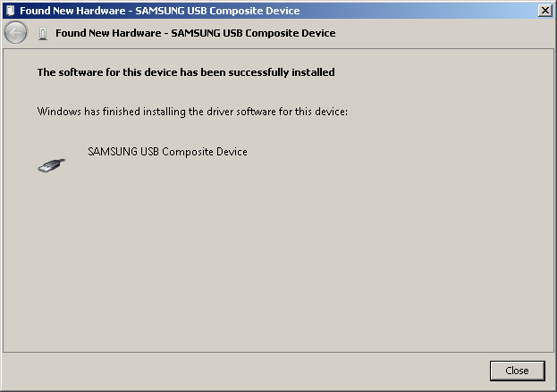Select the SAMSUNG USB Composite Device name label

click(167, 152)
